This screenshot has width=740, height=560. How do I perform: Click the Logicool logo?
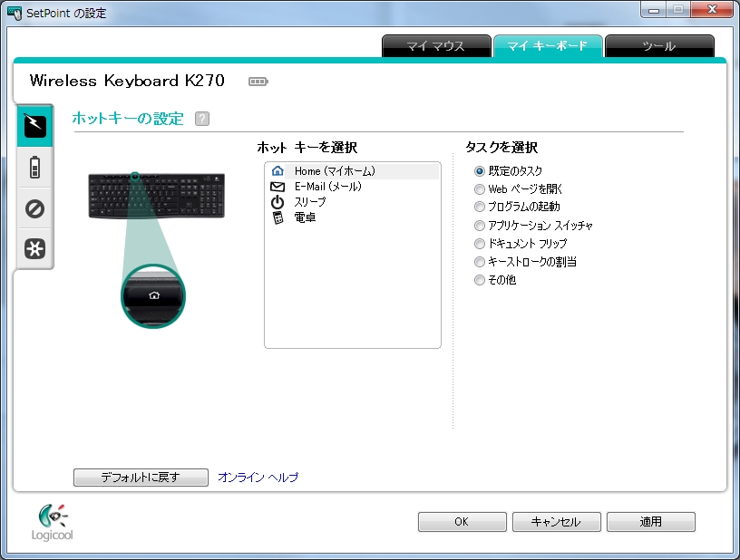tap(52, 522)
